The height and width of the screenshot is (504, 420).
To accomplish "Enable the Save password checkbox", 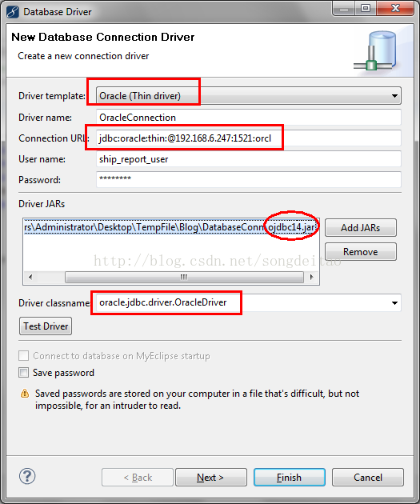I will click(x=23, y=373).
